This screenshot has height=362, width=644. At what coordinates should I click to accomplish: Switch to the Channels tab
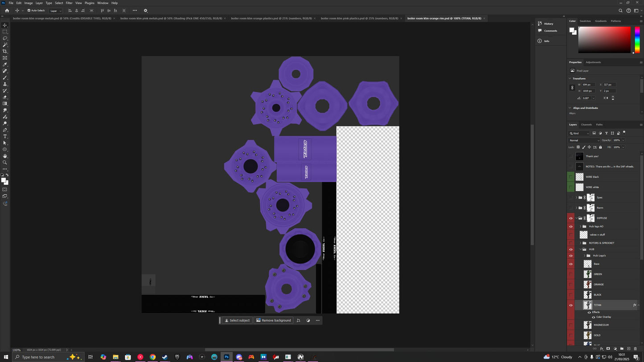click(x=586, y=125)
